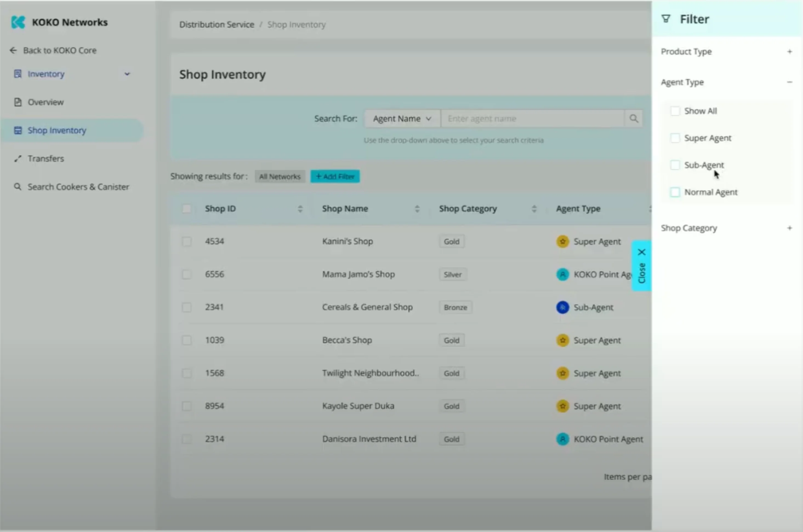Click the back arrow to KOKO Core
This screenshot has height=532, width=803.
pos(13,51)
